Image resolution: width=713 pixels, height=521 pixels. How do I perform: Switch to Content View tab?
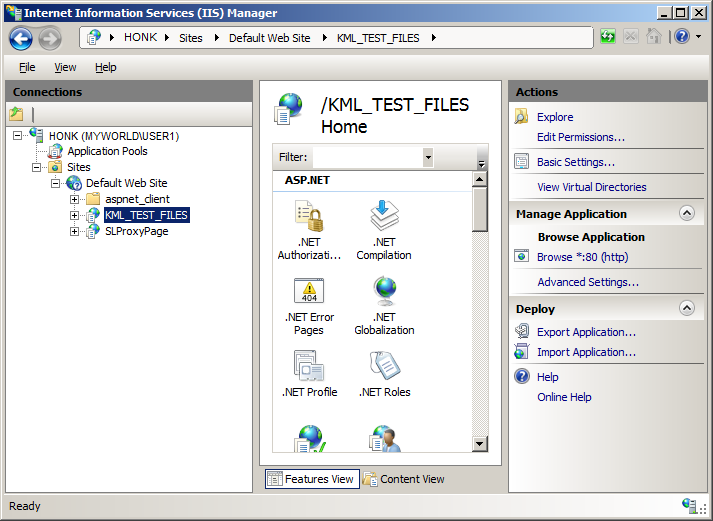pos(404,479)
